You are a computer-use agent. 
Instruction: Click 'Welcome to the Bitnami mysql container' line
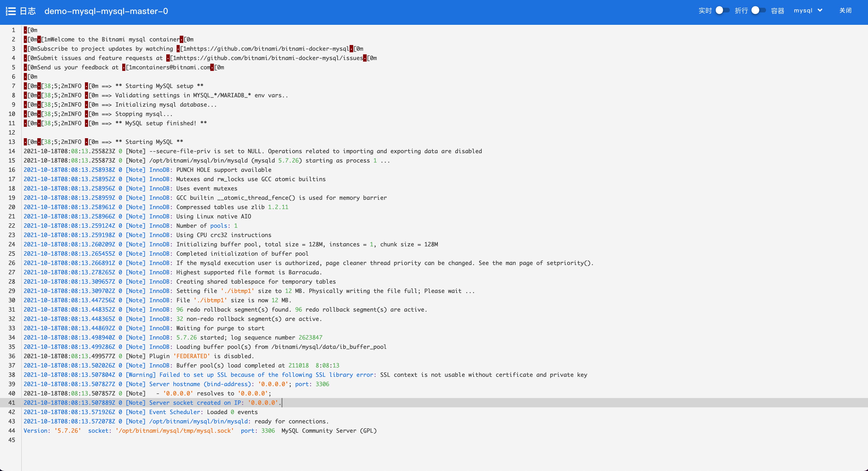[108, 39]
